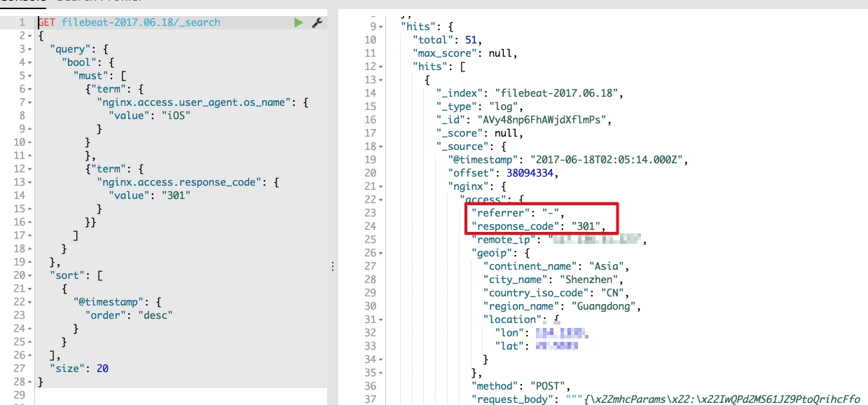Collapse the "@timestamp" sort object

30,301
